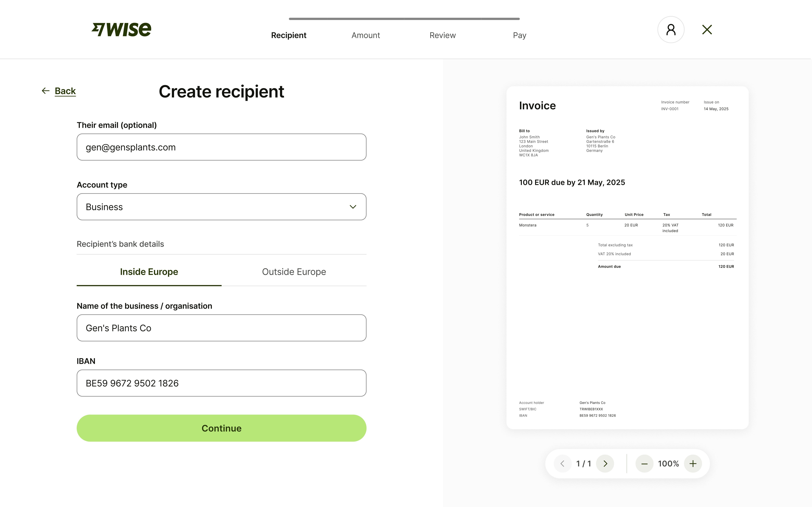The height and width of the screenshot is (507, 812).
Task: Jump to the Pay step
Action: tap(519, 35)
